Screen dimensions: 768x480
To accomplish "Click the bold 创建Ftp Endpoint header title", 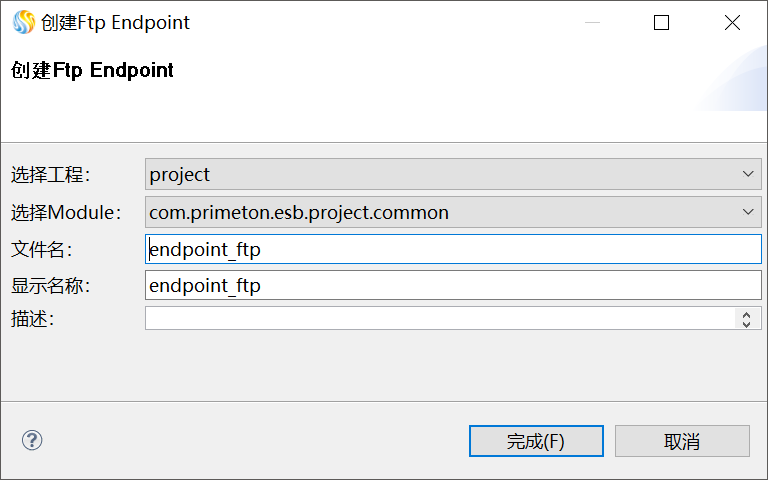I will (x=92, y=70).
